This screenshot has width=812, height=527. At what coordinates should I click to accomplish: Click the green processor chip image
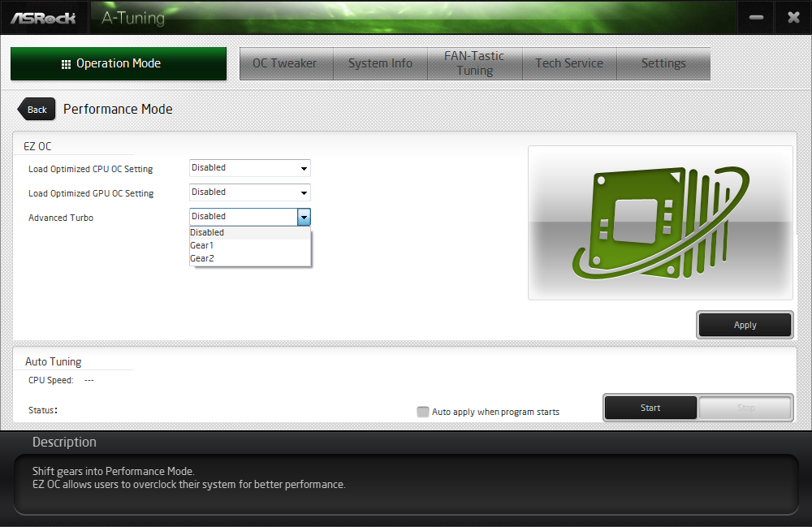pos(660,222)
